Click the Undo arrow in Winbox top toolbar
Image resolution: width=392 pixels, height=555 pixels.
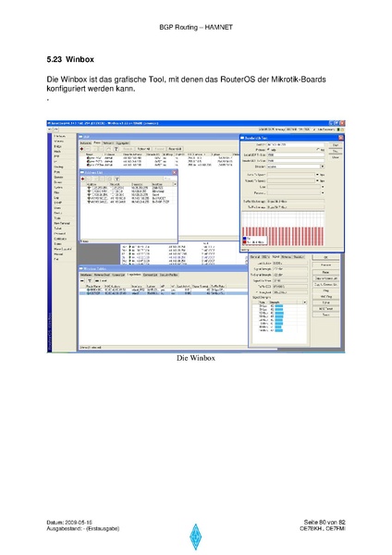50,129
